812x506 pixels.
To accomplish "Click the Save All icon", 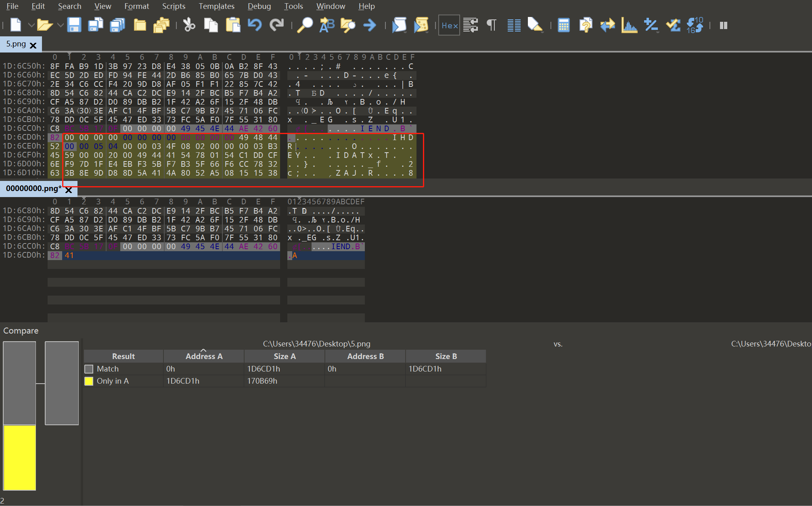I will coord(117,25).
